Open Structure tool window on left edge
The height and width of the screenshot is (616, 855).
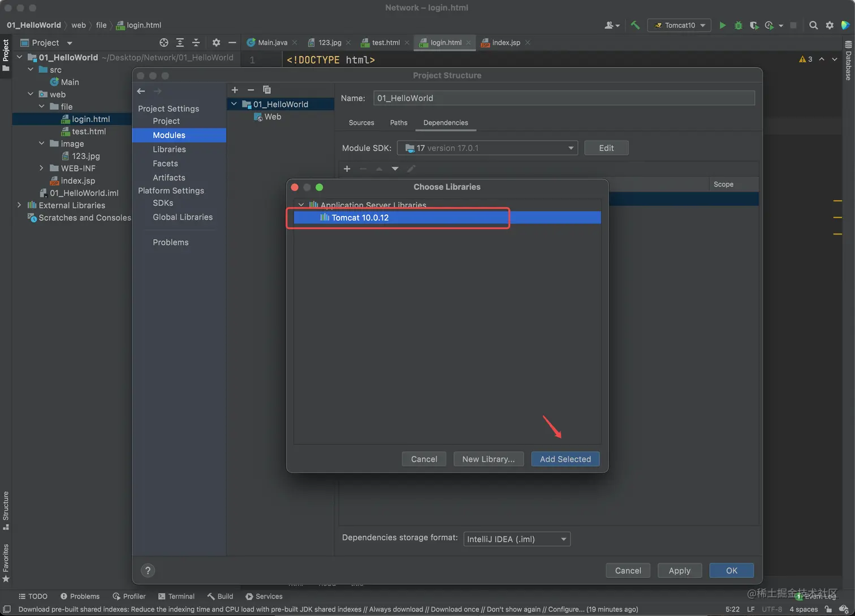pyautogui.click(x=6, y=510)
